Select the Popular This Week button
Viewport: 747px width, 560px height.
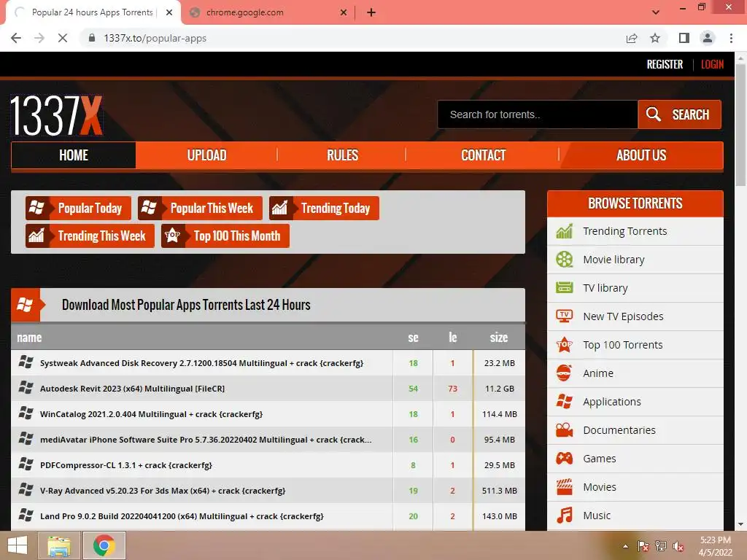click(200, 208)
